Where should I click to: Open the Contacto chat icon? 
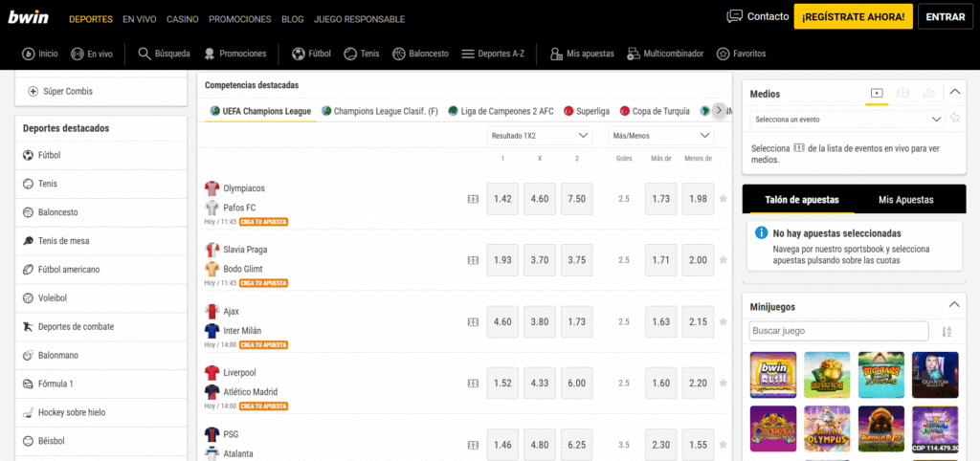pos(734,16)
